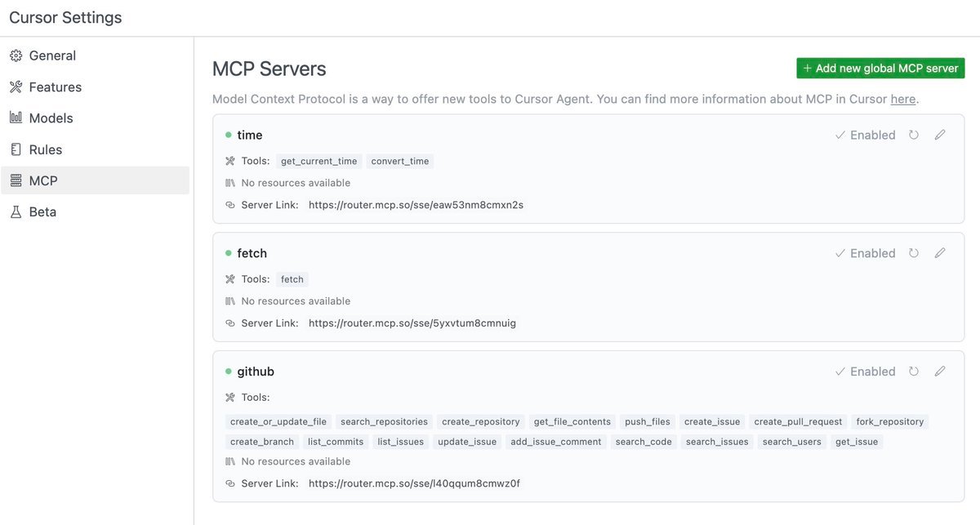Screen dimensions: 980x525
Task: Select the MCP item in sidebar
Action: pos(42,181)
